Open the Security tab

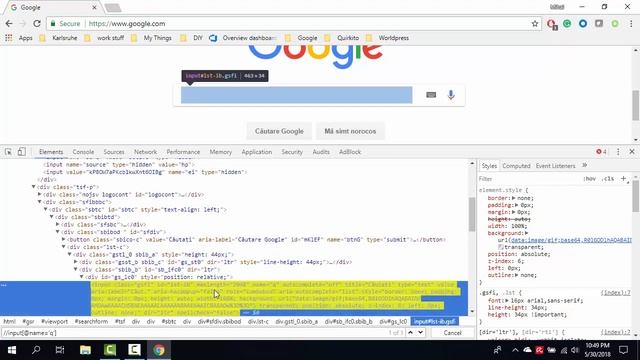pyautogui.click(x=292, y=152)
